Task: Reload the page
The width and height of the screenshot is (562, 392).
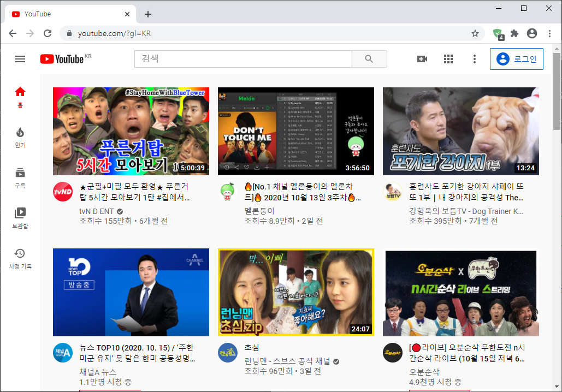Action: (48, 33)
